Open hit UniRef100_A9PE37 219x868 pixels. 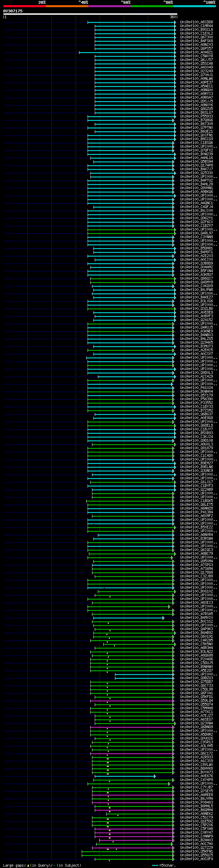click(196, 83)
